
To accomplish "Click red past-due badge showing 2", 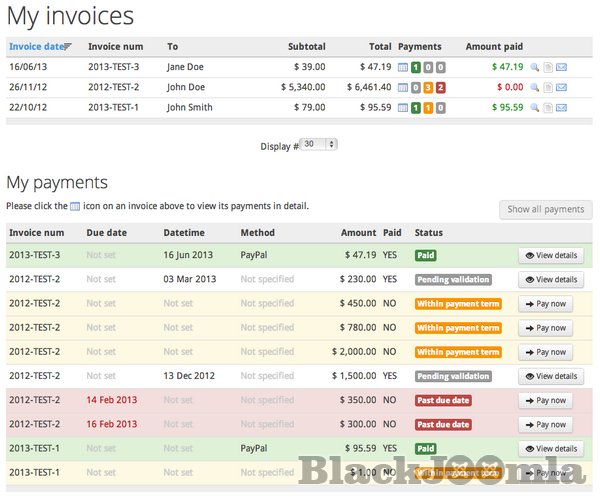I will pos(441,87).
